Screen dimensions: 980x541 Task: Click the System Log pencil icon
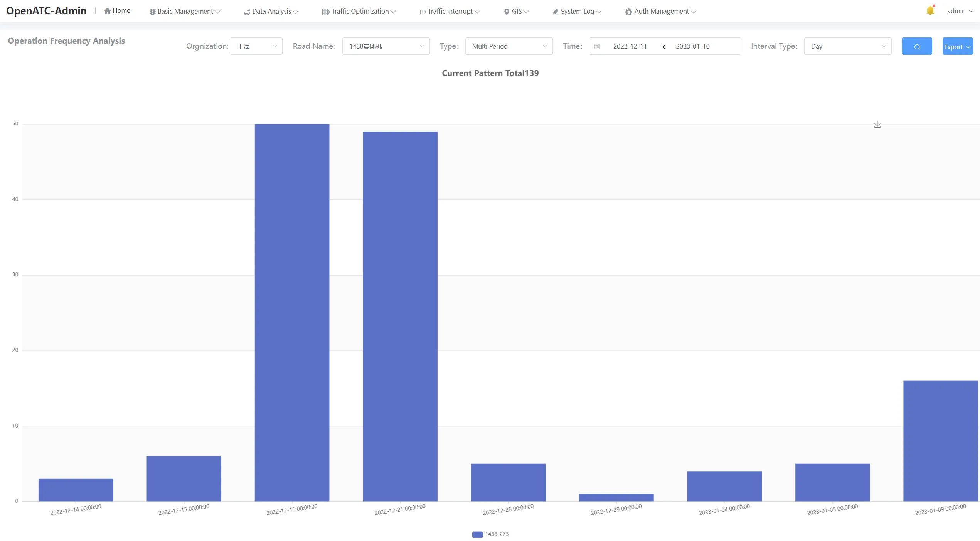(x=556, y=12)
